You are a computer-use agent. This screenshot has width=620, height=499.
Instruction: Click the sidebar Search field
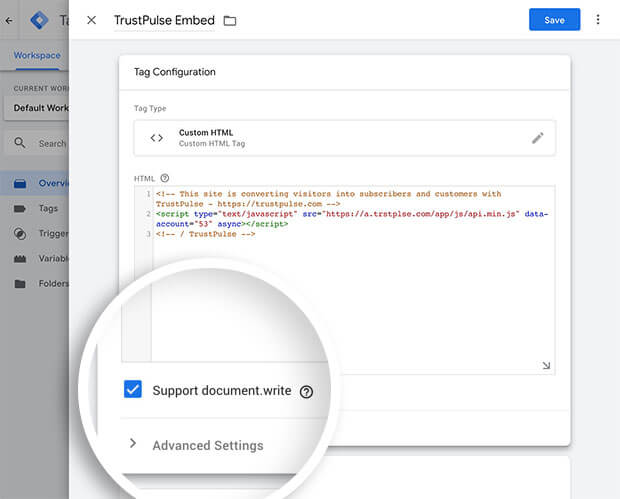click(x=38, y=143)
